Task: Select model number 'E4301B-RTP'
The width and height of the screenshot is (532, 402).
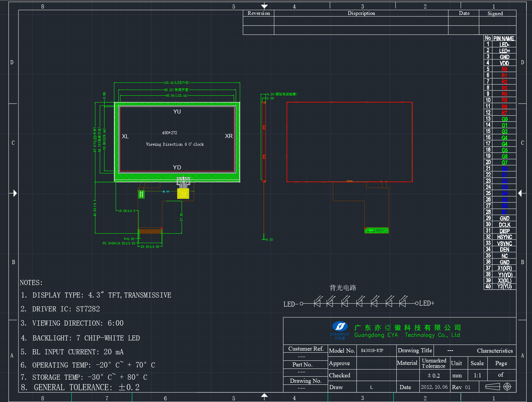Action: (372, 351)
